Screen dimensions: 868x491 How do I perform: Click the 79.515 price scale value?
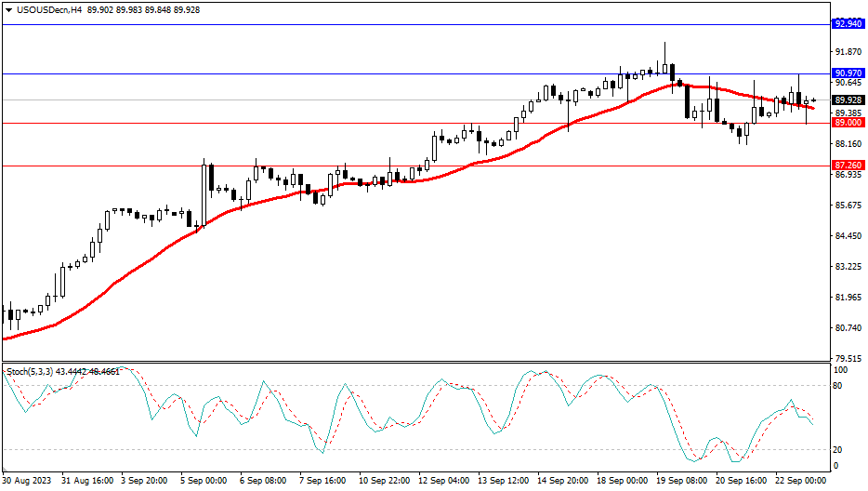tap(847, 358)
